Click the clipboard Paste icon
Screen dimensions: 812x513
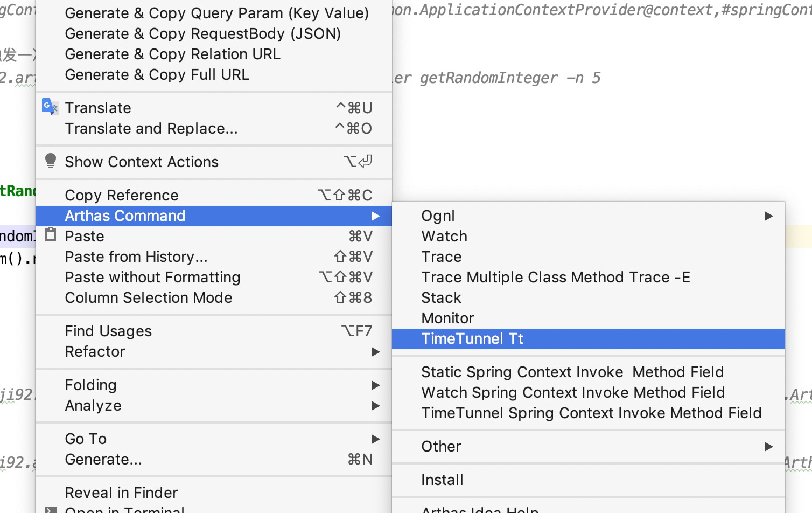click(x=51, y=234)
